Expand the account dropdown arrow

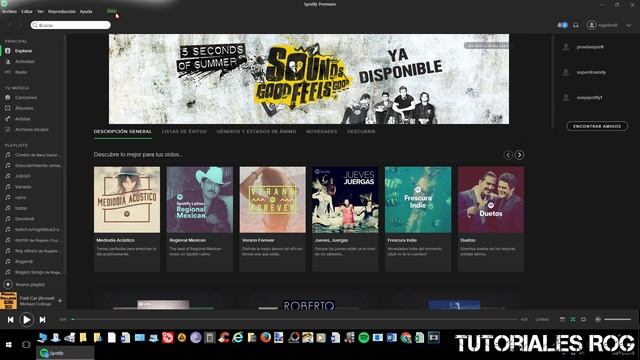click(x=629, y=25)
